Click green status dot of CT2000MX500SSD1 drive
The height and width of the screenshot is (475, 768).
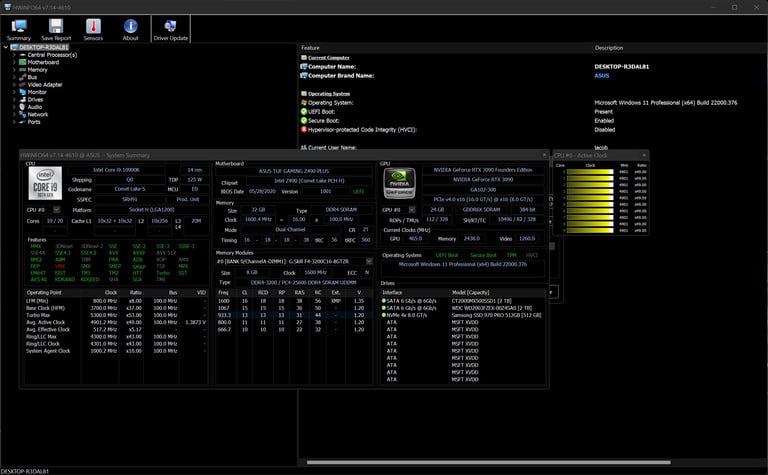(x=384, y=301)
